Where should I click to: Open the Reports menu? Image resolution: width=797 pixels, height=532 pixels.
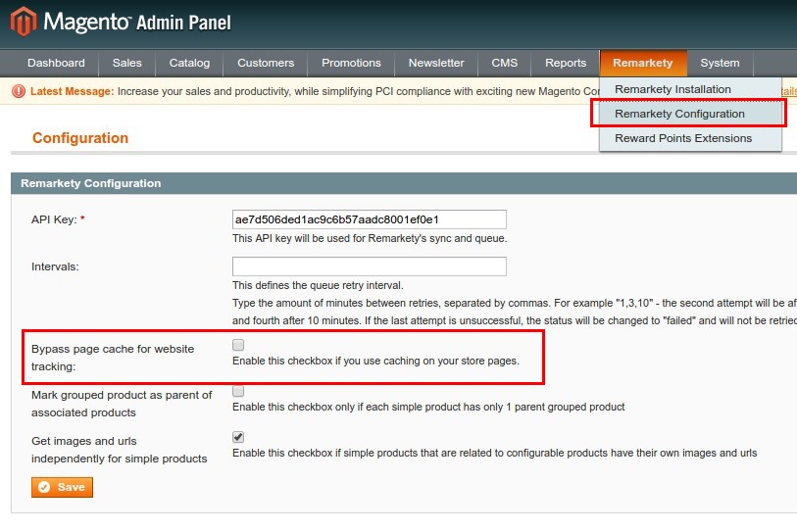[566, 63]
